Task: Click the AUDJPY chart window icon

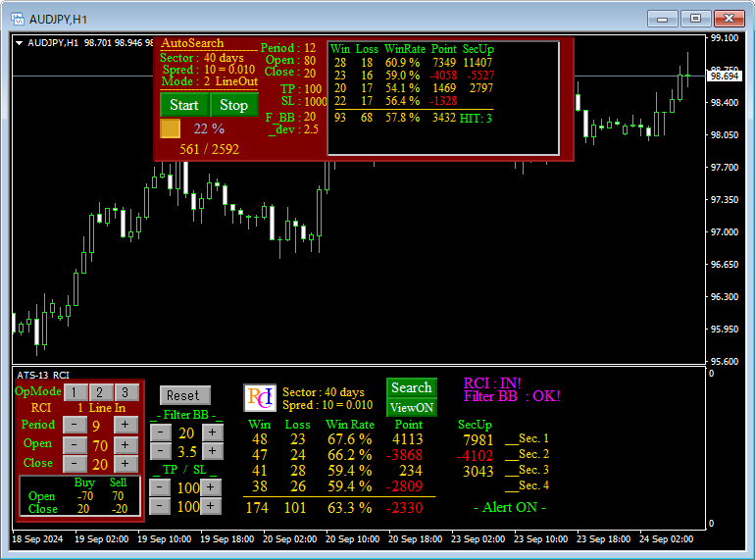Action: click(x=18, y=19)
